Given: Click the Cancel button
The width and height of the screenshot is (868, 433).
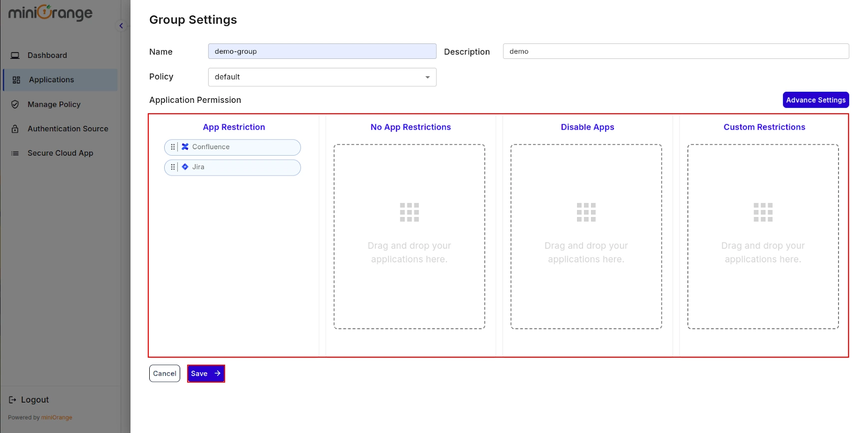Looking at the screenshot, I should [x=165, y=374].
